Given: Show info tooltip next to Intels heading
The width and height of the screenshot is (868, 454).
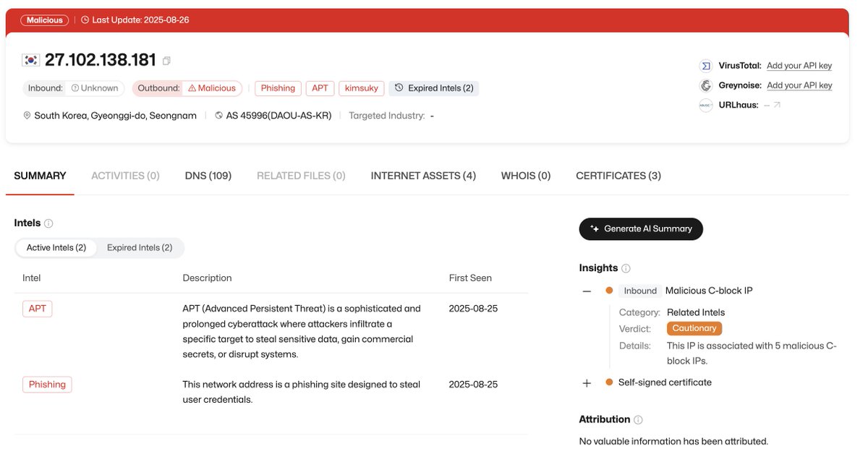Looking at the screenshot, I should pyautogui.click(x=48, y=223).
